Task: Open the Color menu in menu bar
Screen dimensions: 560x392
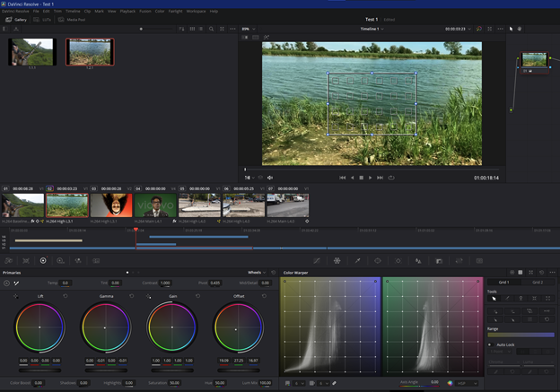Action: coord(160,11)
